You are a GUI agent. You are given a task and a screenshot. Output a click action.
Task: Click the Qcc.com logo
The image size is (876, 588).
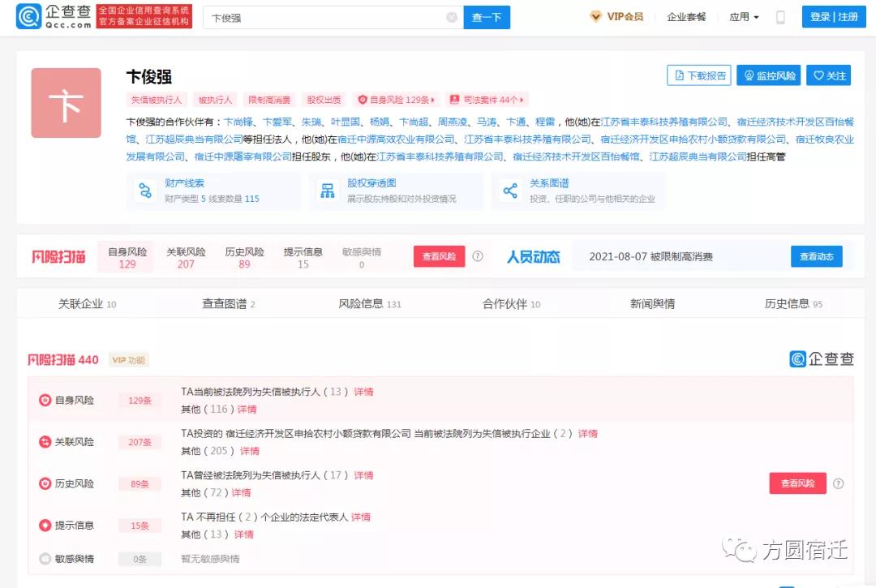click(x=54, y=16)
